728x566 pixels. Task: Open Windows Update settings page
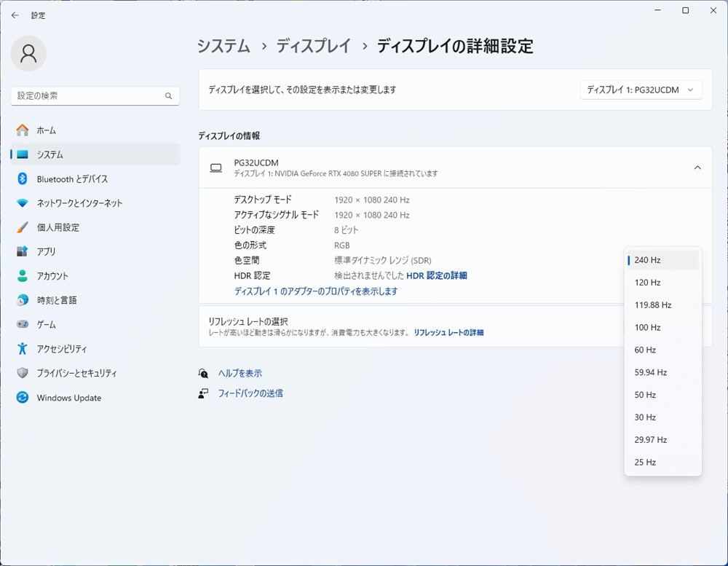[x=95, y=398]
